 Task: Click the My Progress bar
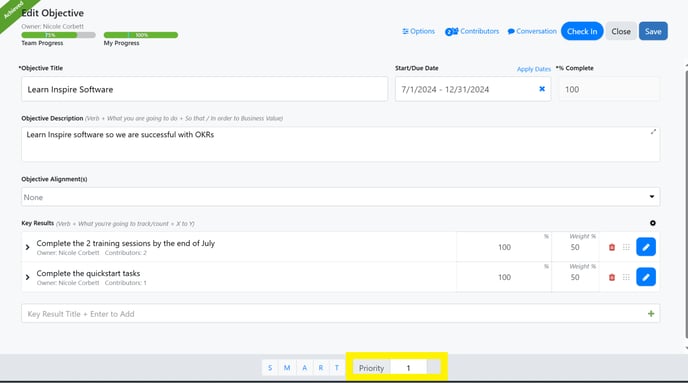coord(141,35)
